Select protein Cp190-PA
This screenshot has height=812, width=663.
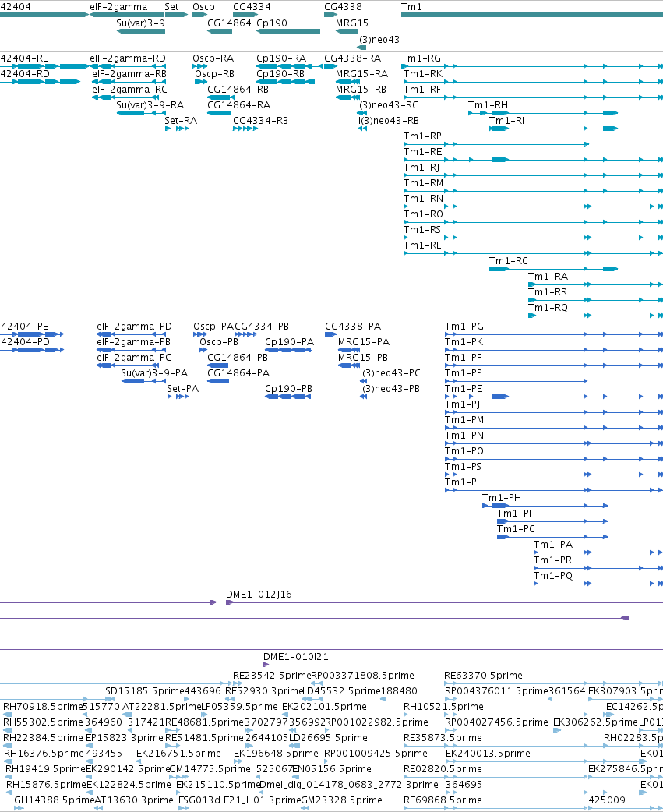[x=289, y=342]
